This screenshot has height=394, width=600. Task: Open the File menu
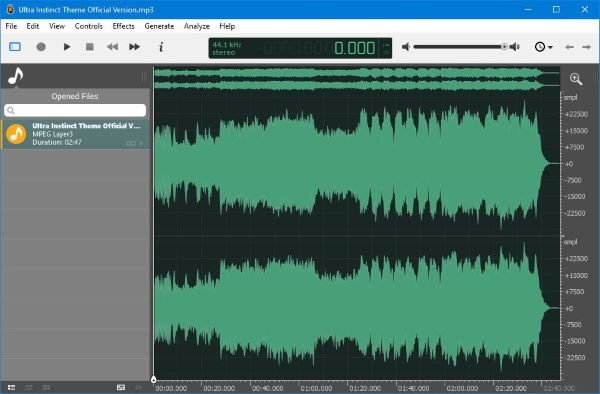[x=11, y=26]
